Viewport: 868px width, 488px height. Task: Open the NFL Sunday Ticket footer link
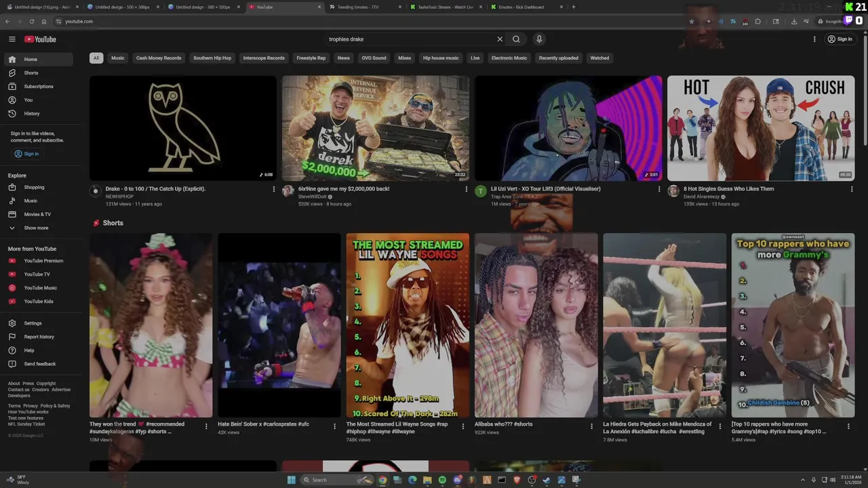[26, 424]
